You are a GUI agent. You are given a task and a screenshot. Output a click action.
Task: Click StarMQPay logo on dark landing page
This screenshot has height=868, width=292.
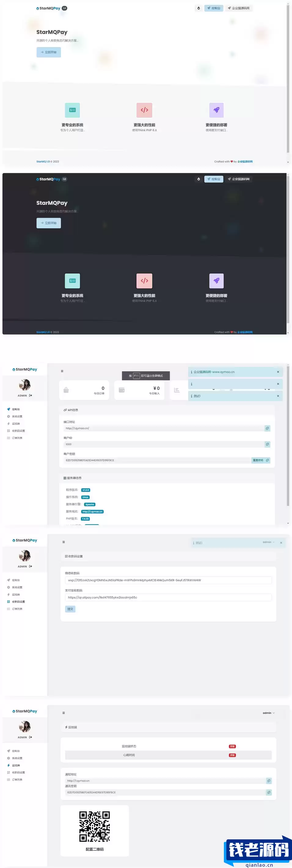coord(49,179)
